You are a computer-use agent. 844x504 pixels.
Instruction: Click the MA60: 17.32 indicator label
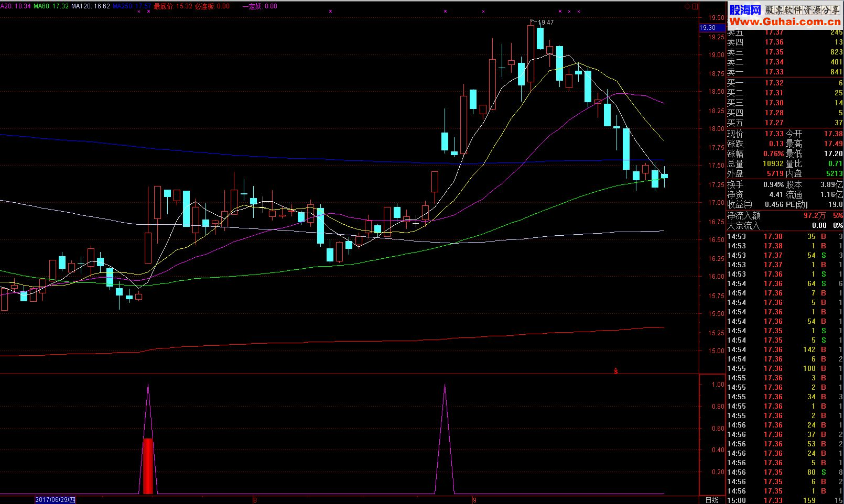(x=51, y=6)
